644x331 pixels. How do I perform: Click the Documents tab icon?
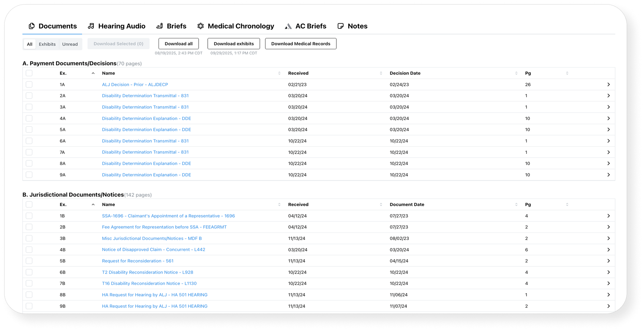point(32,26)
